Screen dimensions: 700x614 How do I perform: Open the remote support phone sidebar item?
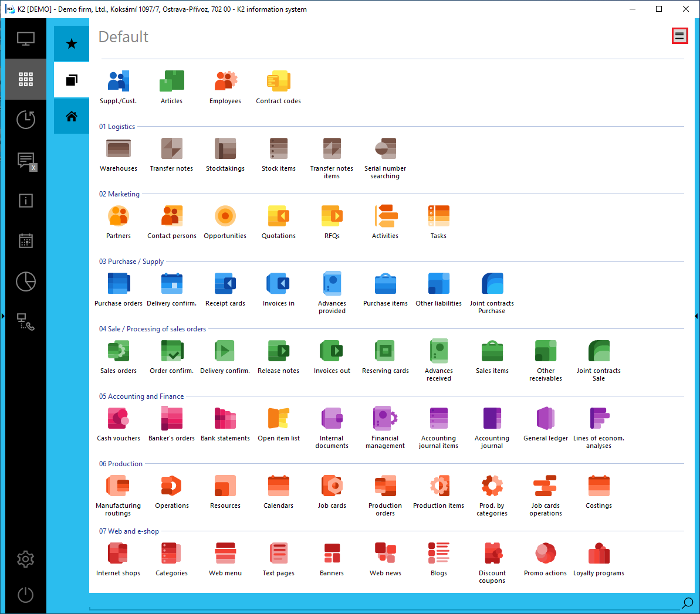pyautogui.click(x=25, y=322)
